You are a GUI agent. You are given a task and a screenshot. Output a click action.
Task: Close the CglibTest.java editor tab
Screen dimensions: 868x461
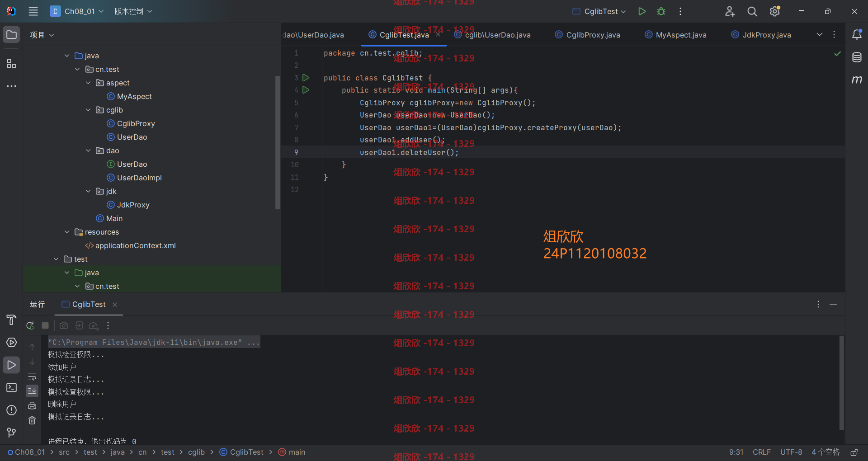[438, 34]
